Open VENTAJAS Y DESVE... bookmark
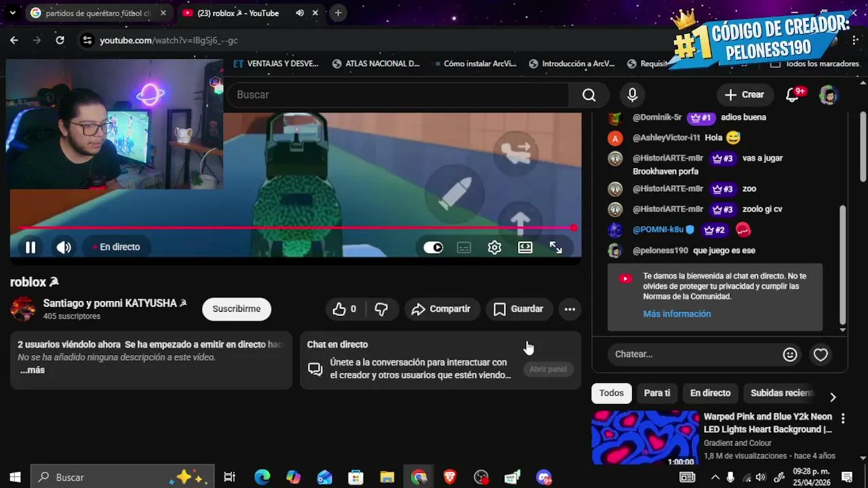The image size is (868, 488). (x=275, y=64)
